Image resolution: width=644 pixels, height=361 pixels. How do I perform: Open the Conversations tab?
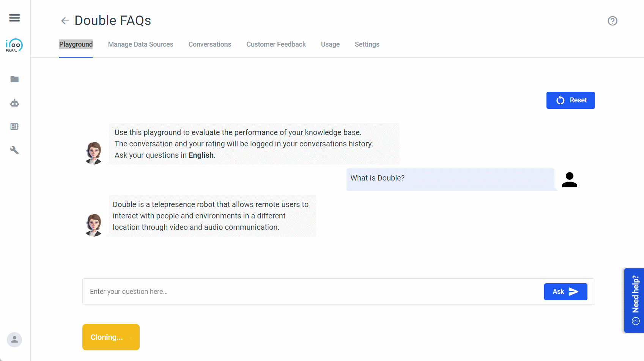point(210,44)
